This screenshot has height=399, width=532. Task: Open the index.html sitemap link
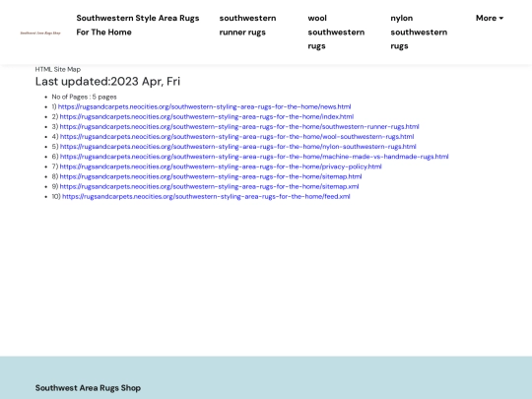pos(207,116)
